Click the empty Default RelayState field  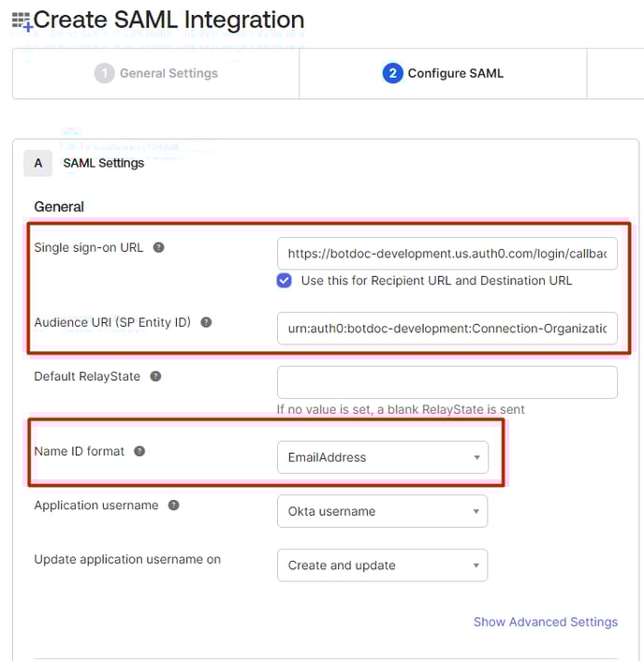(x=446, y=382)
